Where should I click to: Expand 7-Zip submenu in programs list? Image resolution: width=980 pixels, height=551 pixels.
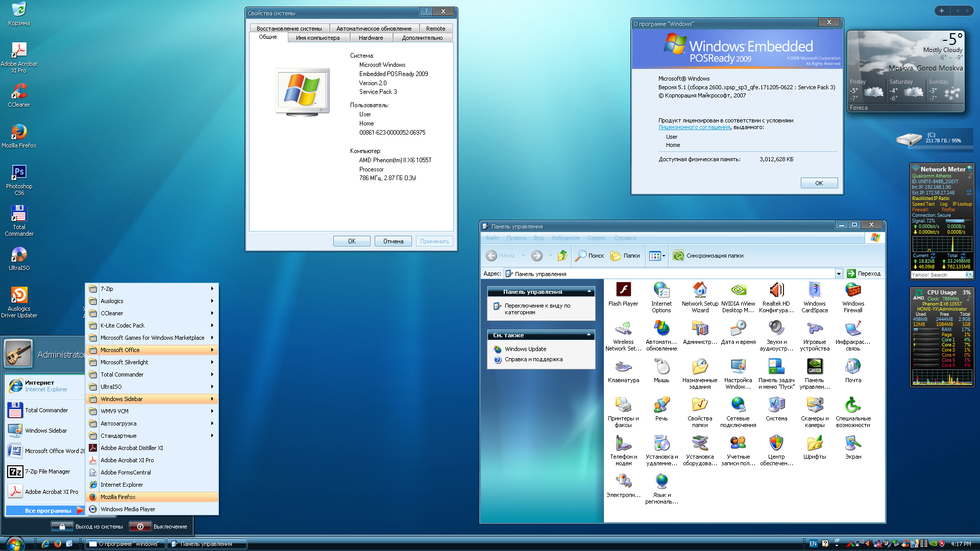tap(152, 289)
